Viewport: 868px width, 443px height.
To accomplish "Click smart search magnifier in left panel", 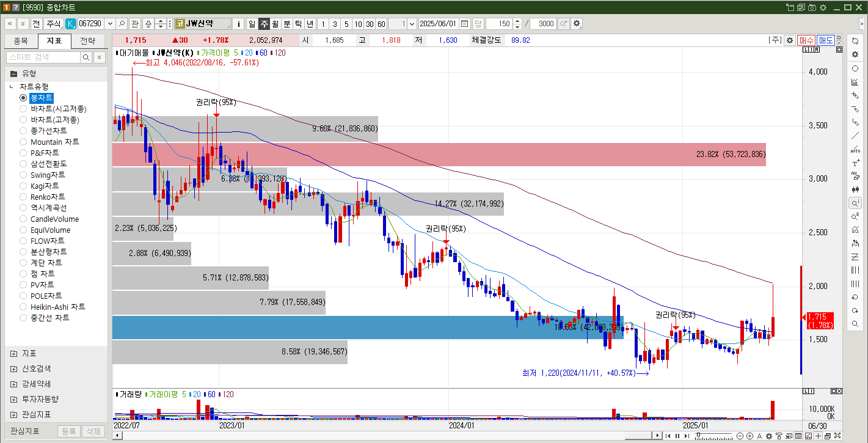I will [86, 57].
